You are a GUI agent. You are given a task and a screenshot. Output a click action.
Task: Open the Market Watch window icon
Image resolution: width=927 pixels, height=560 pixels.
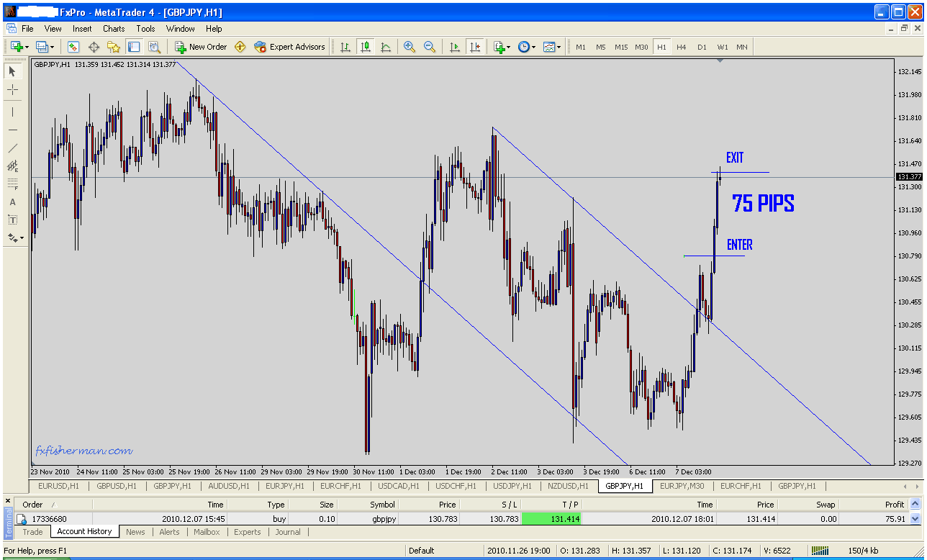tap(73, 47)
